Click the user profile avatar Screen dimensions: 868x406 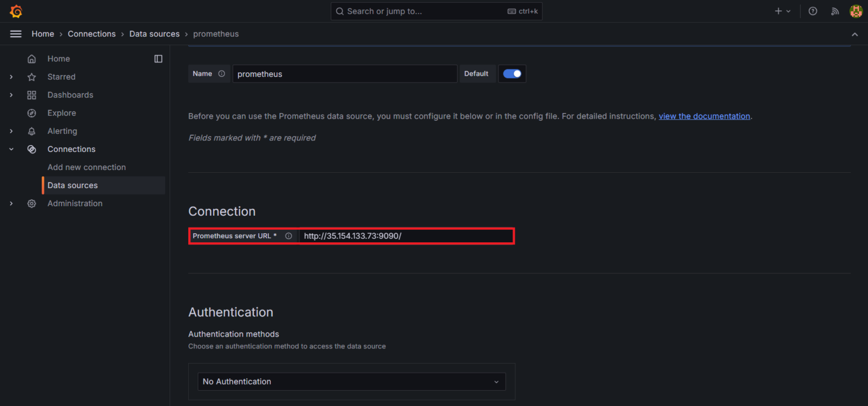pos(856,11)
